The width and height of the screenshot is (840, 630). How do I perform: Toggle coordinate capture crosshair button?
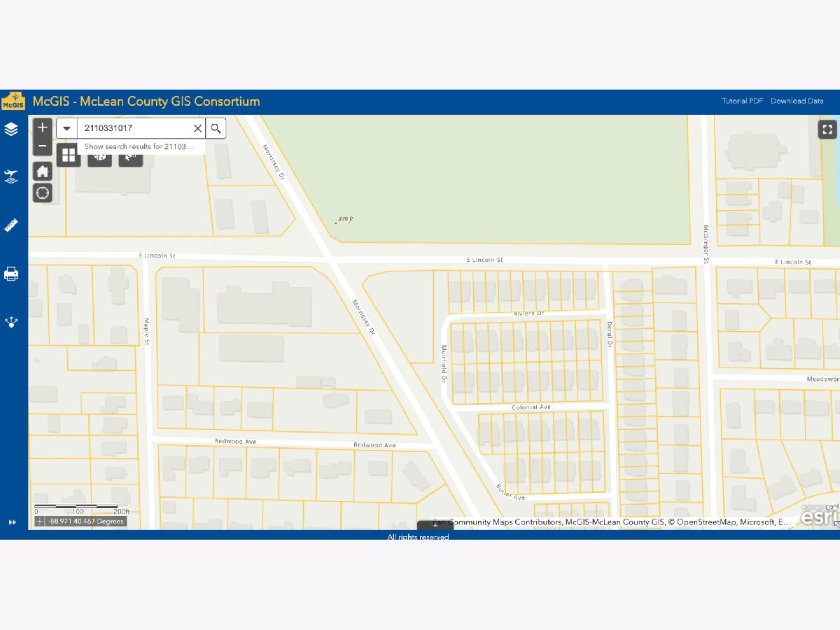point(40,521)
